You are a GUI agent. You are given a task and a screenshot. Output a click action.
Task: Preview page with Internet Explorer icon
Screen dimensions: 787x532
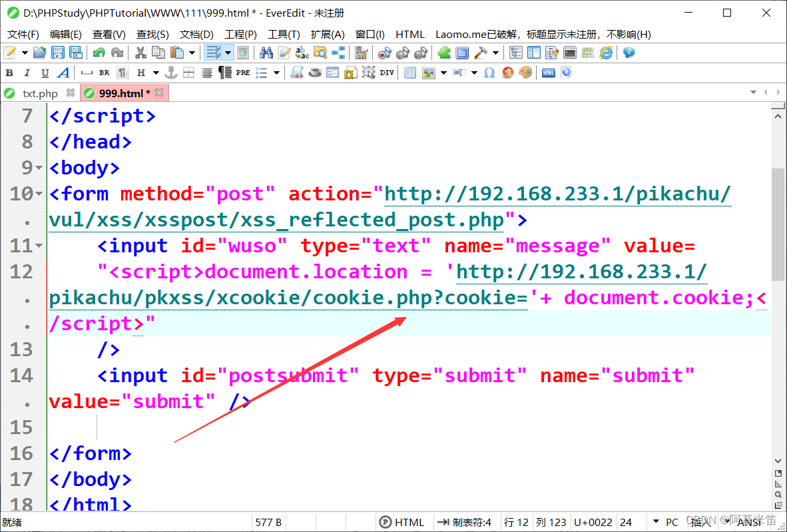607,53
